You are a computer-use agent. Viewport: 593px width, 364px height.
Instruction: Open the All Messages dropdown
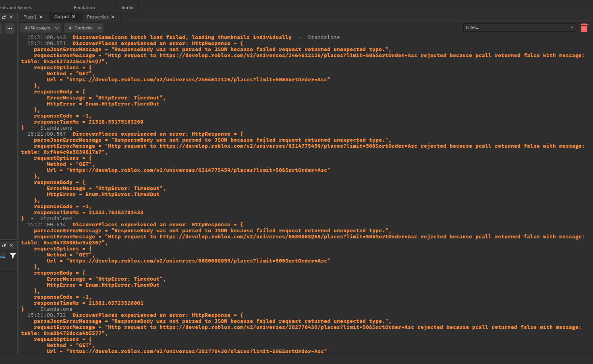(x=40, y=28)
